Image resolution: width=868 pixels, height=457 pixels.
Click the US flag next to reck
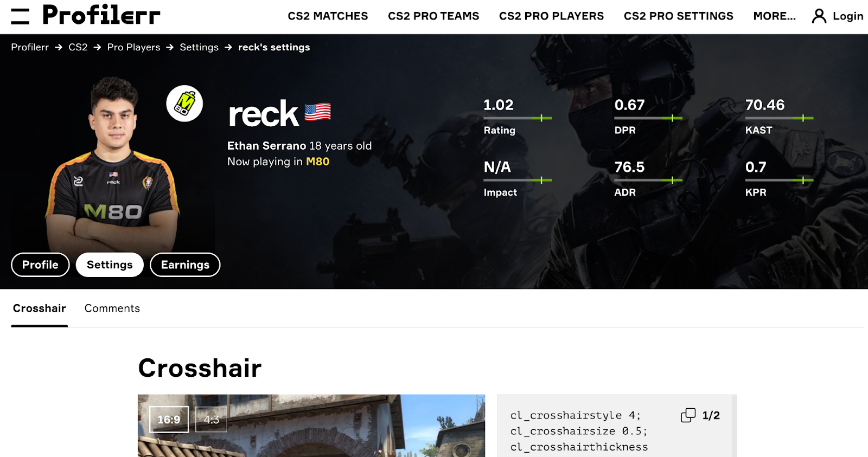coord(317,112)
